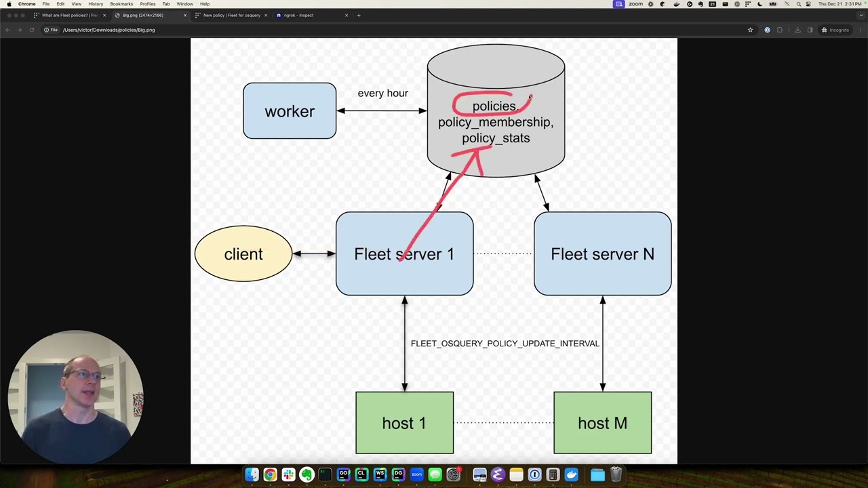Image resolution: width=868 pixels, height=488 pixels.
Task: Open Docker Desktop from the dock
Action: tap(571, 474)
